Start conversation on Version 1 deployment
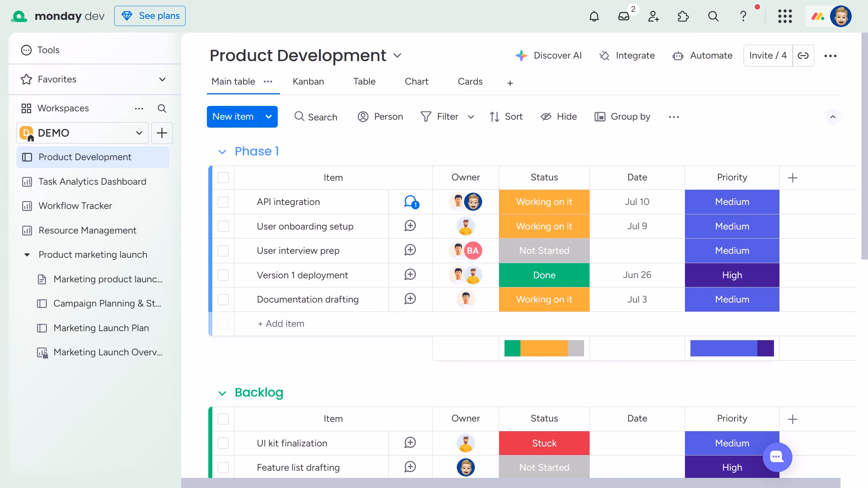Screen dimensions: 868x488 tap(410, 275)
